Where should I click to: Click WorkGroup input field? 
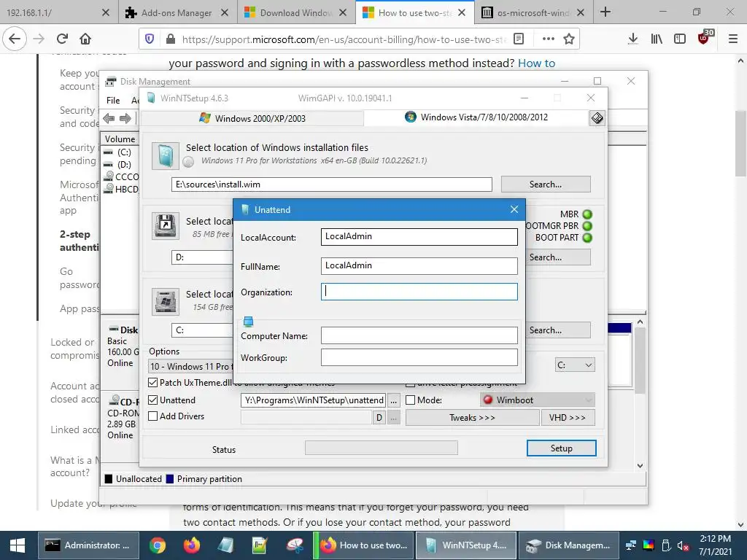(419, 357)
